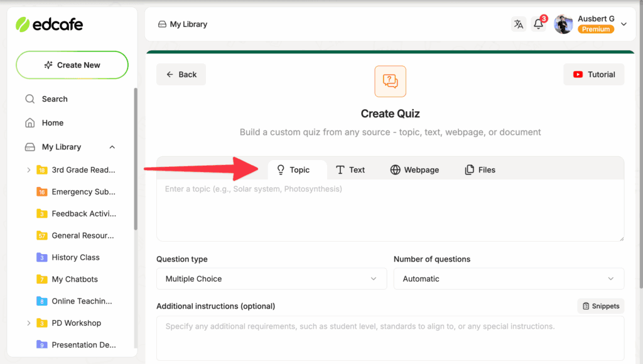
Task: Click the Home icon in sidebar
Action: pyautogui.click(x=30, y=123)
